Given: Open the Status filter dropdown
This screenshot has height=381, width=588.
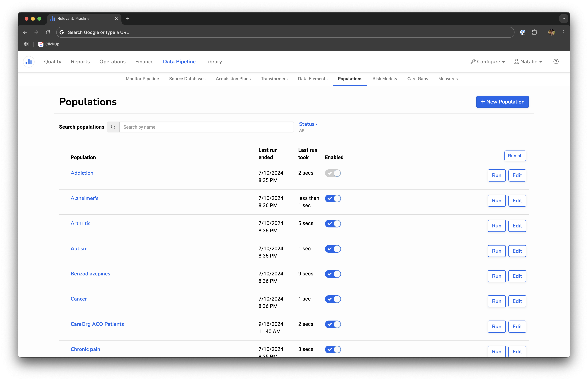Looking at the screenshot, I should click(308, 124).
